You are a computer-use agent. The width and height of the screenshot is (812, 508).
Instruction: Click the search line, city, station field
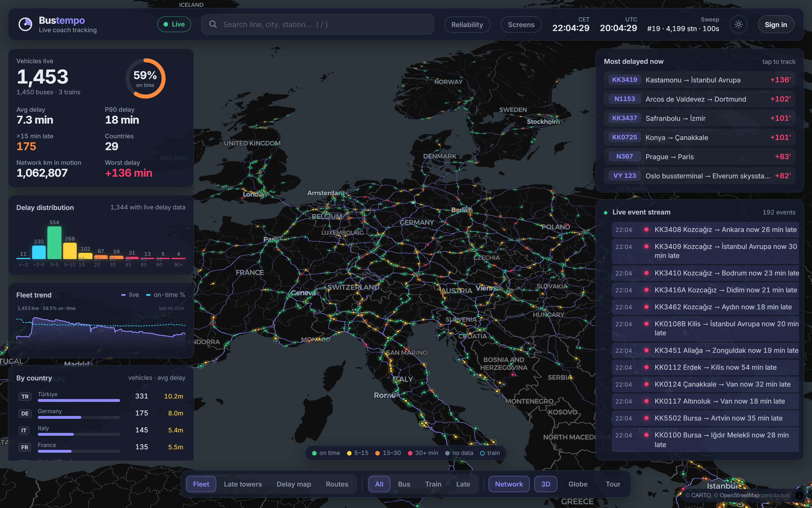[x=317, y=24]
